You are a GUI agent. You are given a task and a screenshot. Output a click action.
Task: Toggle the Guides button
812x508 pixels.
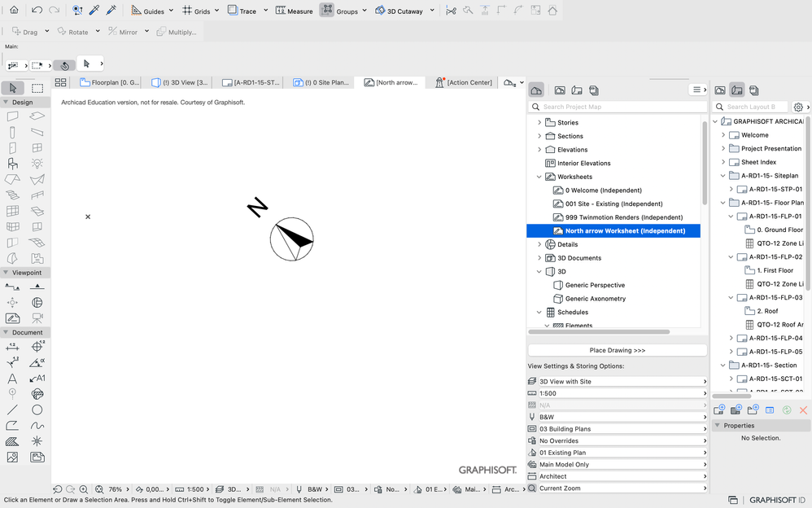[x=147, y=11]
